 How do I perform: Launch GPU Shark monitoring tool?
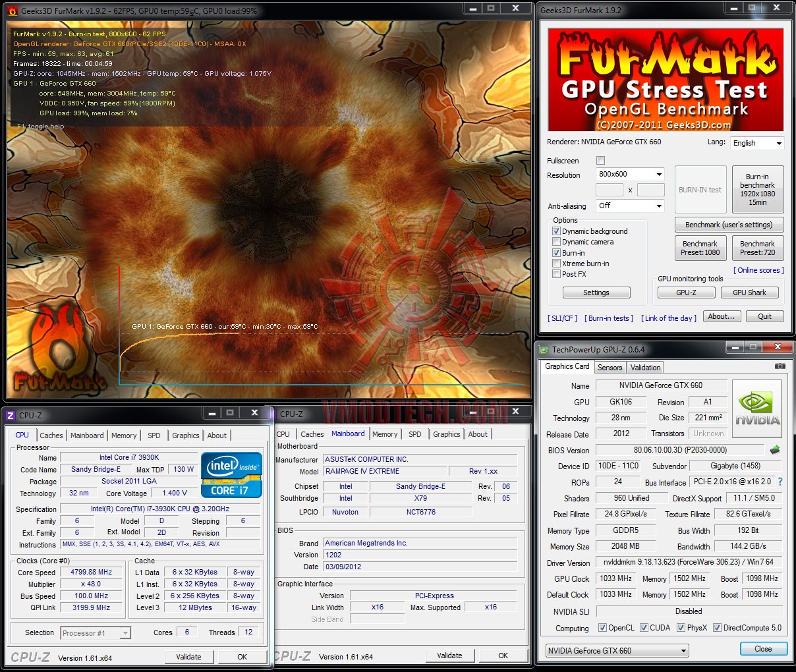(x=749, y=293)
